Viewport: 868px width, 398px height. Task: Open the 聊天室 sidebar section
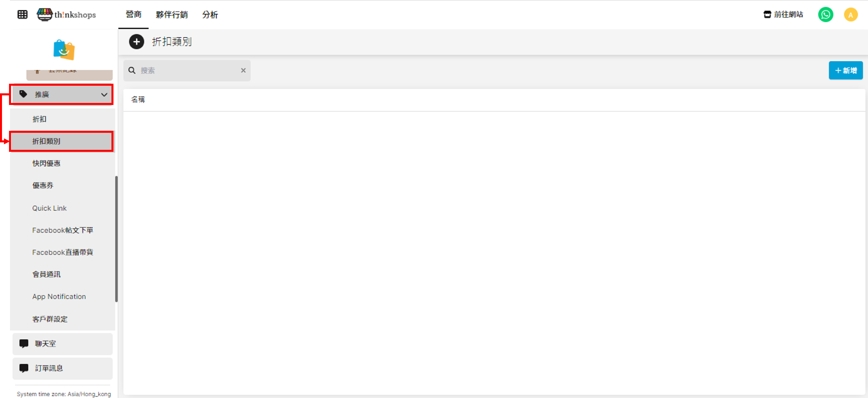[62, 344]
